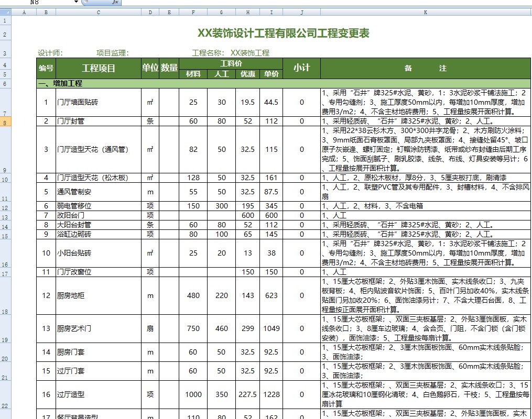Click unit price 623 for 厨房地柜

point(272,295)
